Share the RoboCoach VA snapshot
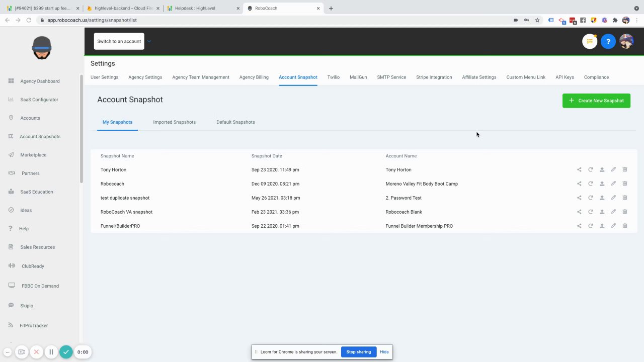The height and width of the screenshot is (362, 644). tap(579, 212)
